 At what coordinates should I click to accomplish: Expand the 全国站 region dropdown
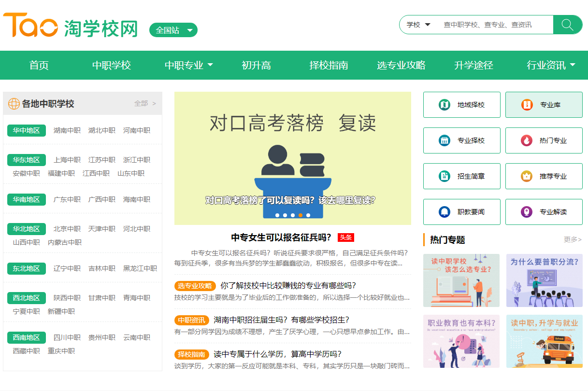point(173,29)
